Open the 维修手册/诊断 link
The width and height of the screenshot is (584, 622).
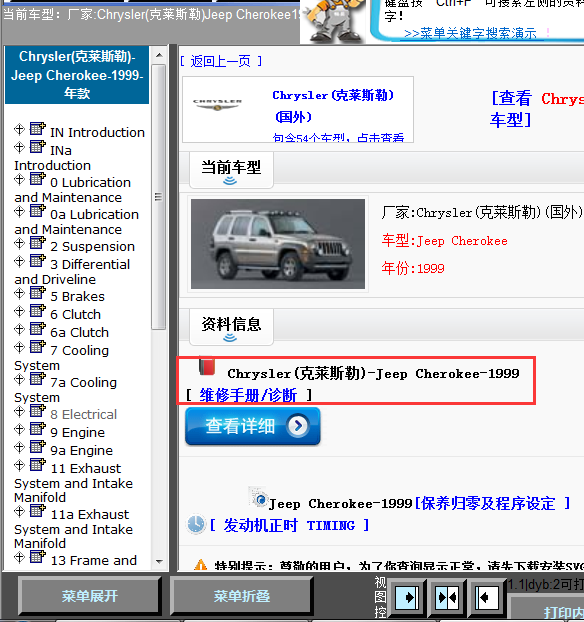[x=248, y=395]
